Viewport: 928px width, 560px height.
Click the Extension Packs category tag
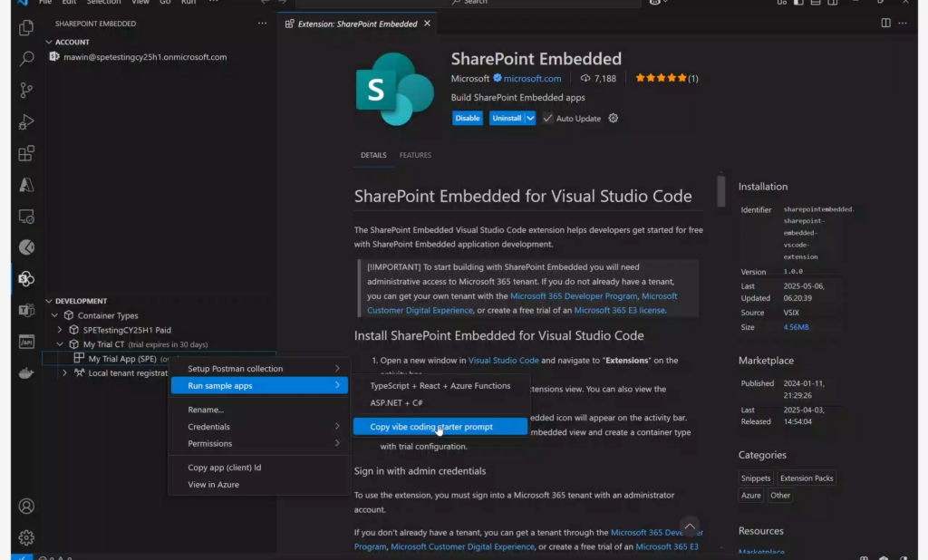click(807, 478)
